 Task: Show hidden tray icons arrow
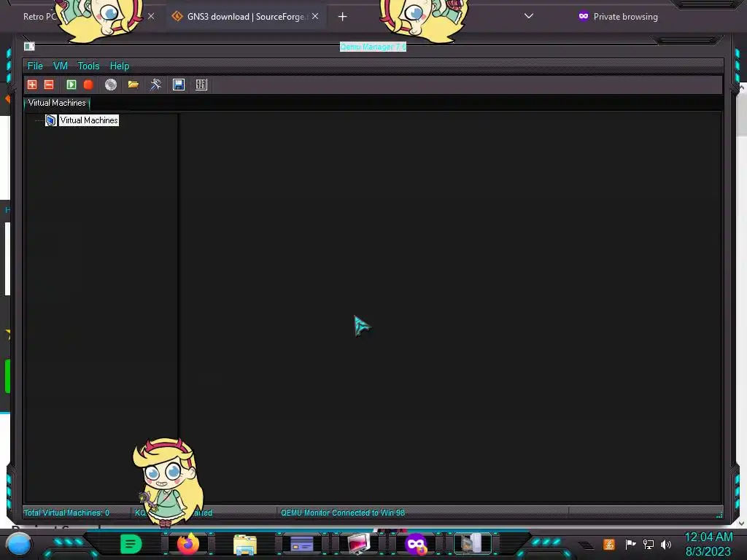coord(586,545)
